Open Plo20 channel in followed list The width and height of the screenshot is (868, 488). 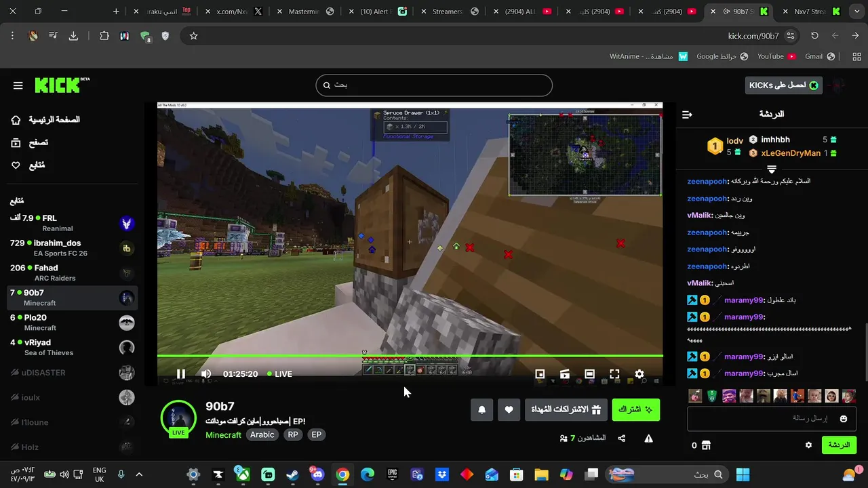pos(72,323)
